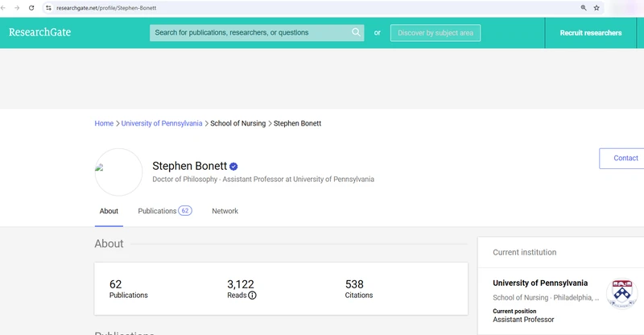Image resolution: width=644 pixels, height=335 pixels.
Task: Click the search magnifier icon in search box
Action: 356,32
